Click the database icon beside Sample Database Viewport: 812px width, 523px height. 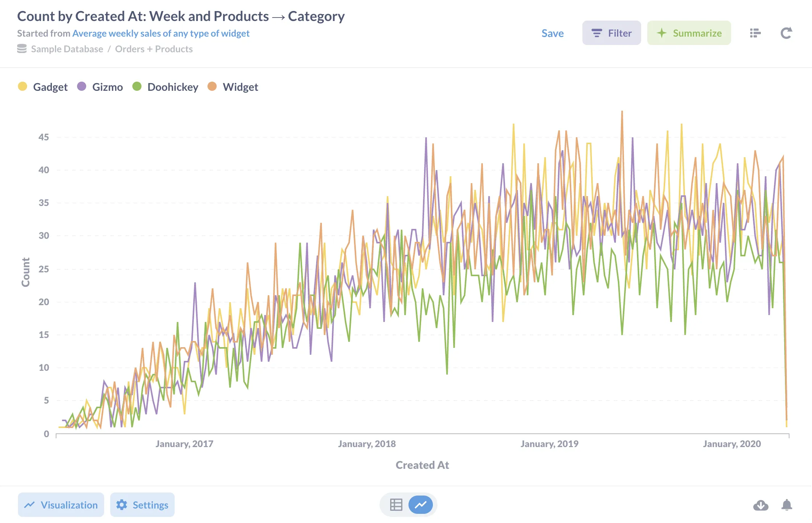tap(21, 49)
